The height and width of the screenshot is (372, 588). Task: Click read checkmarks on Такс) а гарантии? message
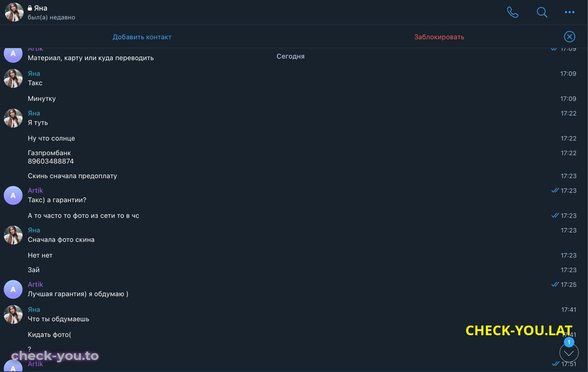tap(555, 190)
